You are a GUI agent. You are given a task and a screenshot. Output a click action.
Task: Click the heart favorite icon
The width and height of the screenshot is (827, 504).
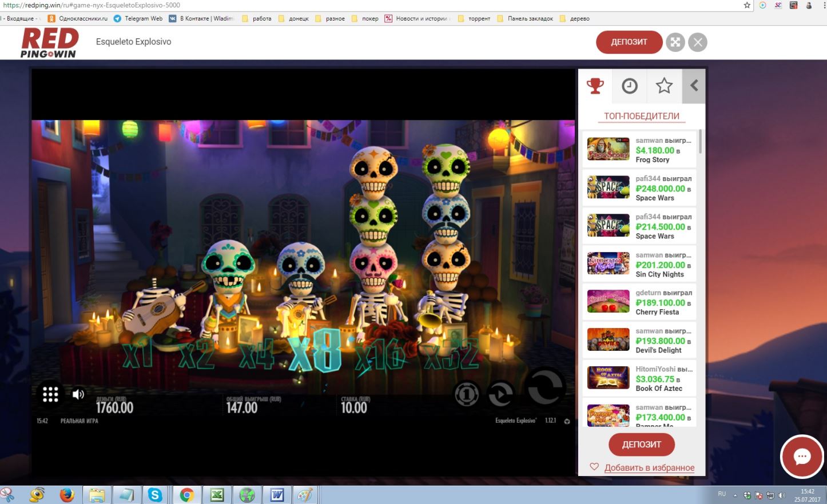pos(594,467)
